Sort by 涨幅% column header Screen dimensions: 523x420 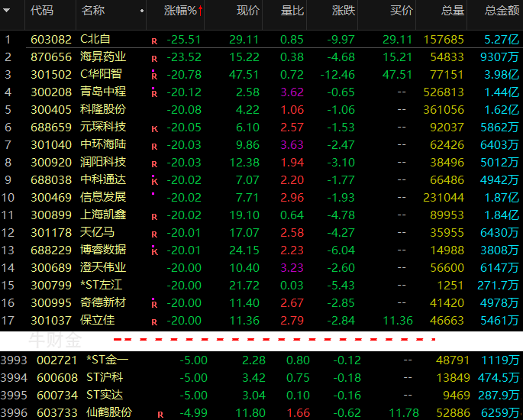(180, 11)
